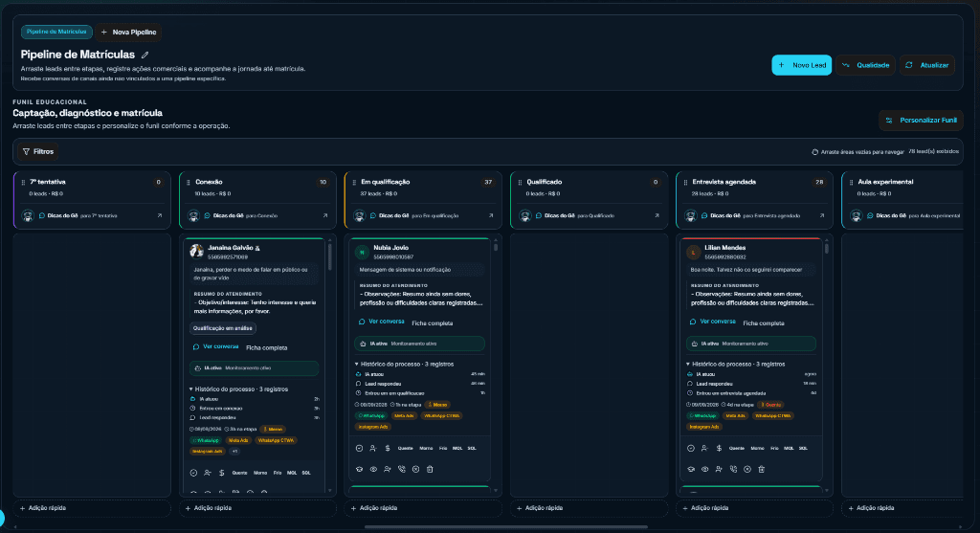
Task: Click the drag handle of Qualificado column header
Action: tap(520, 183)
